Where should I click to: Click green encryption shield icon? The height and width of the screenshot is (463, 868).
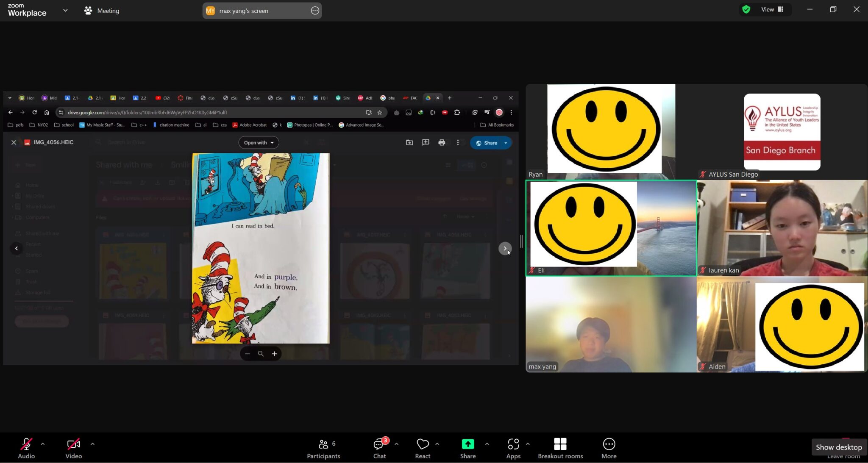[746, 9]
